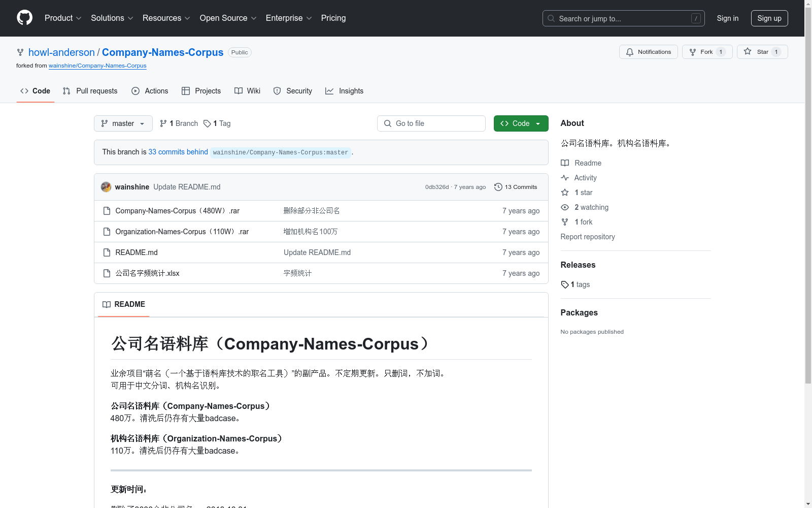
Task: View the 13 Commits history
Action: click(x=516, y=187)
